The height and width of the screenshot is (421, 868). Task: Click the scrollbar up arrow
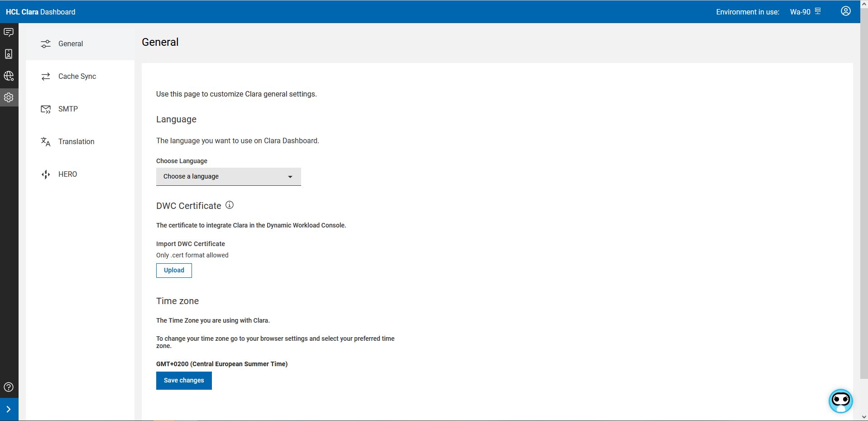point(864,4)
